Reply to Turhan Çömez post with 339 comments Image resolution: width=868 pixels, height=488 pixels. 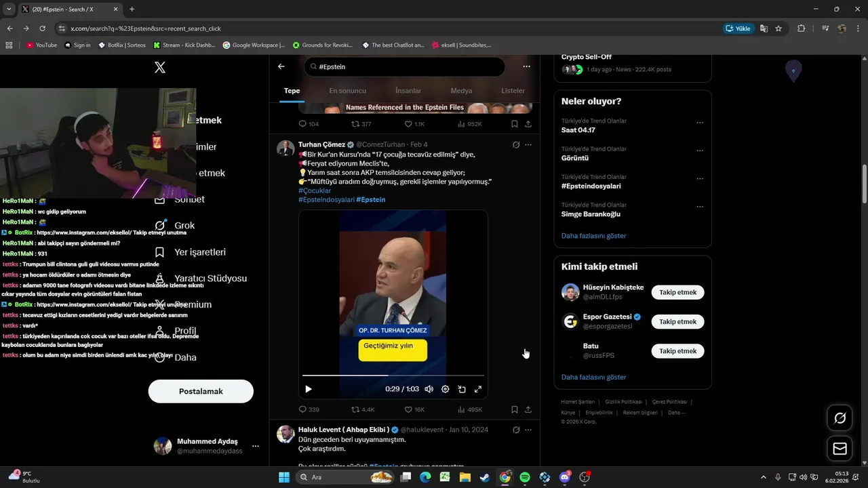coord(309,409)
